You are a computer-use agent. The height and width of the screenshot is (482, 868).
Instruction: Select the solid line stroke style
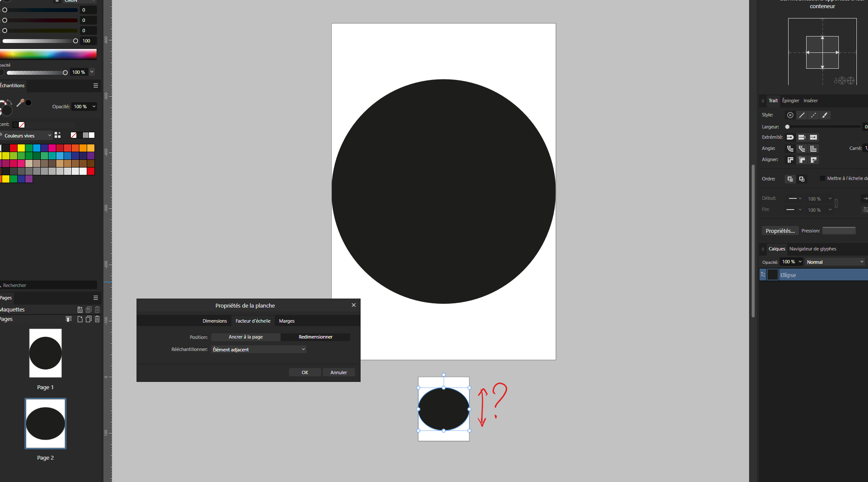coord(801,115)
